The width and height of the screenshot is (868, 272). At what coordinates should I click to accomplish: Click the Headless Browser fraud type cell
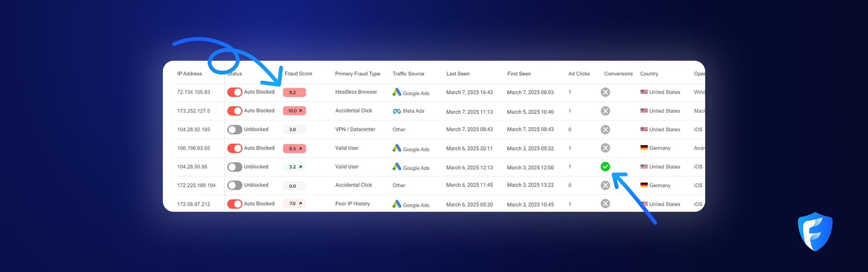coord(356,92)
